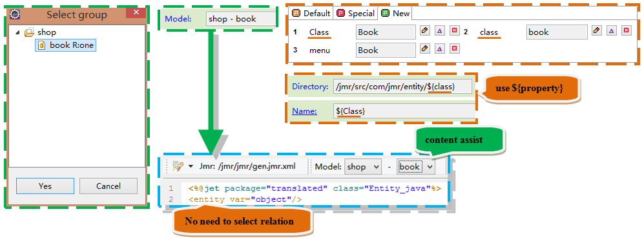Click the purple triangle icon beside Class Book
The height and width of the screenshot is (240, 644).
tap(439, 30)
